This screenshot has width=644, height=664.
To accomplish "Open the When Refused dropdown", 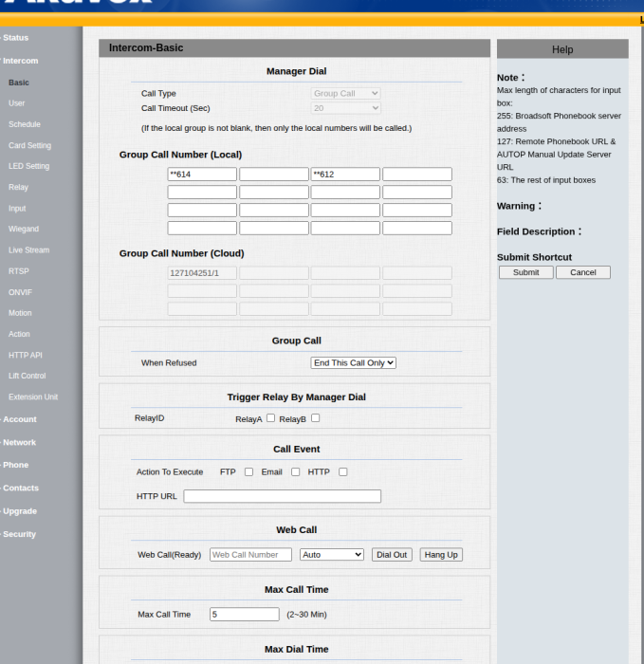I will 353,363.
